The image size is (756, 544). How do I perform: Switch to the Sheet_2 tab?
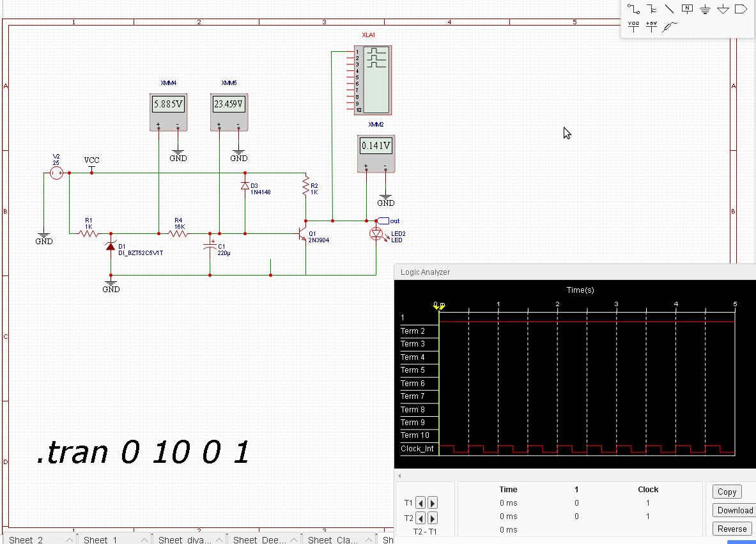coord(26,540)
